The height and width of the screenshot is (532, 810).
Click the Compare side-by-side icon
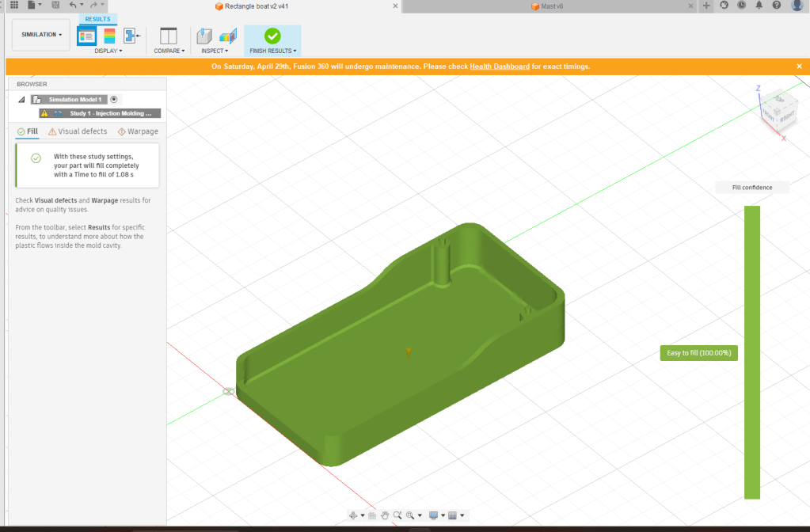coord(169,36)
